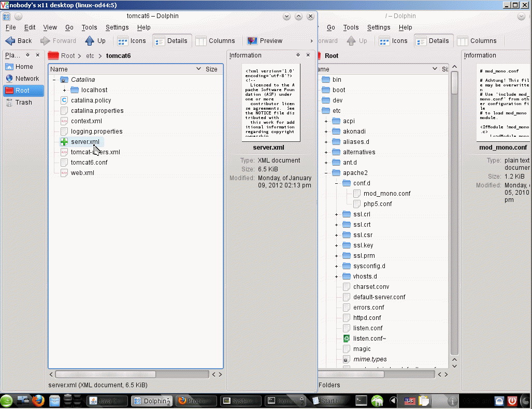The width and height of the screenshot is (532, 409).
Task: Open the toolbar overflow arrow after Preview
Action: [x=311, y=41]
